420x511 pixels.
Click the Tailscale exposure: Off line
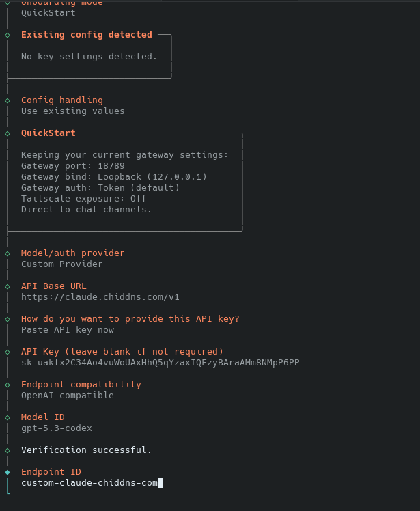pyautogui.click(x=83, y=199)
